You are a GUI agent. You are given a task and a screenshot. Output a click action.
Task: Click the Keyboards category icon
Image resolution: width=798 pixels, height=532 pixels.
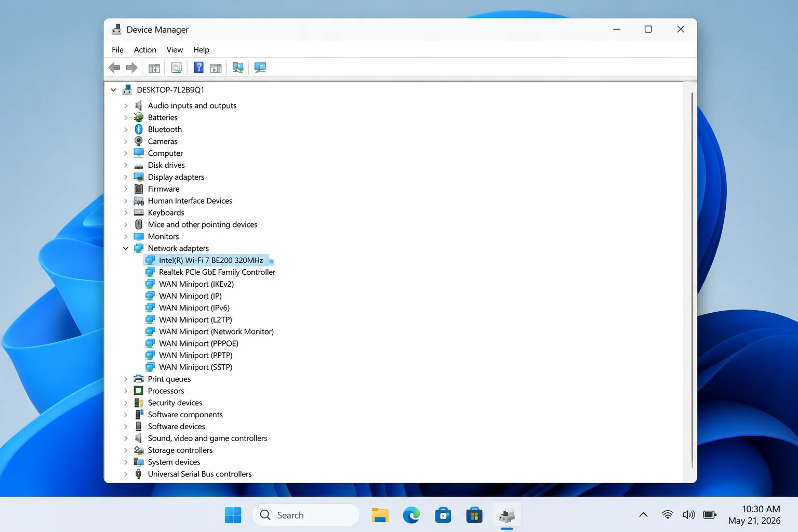pos(139,212)
